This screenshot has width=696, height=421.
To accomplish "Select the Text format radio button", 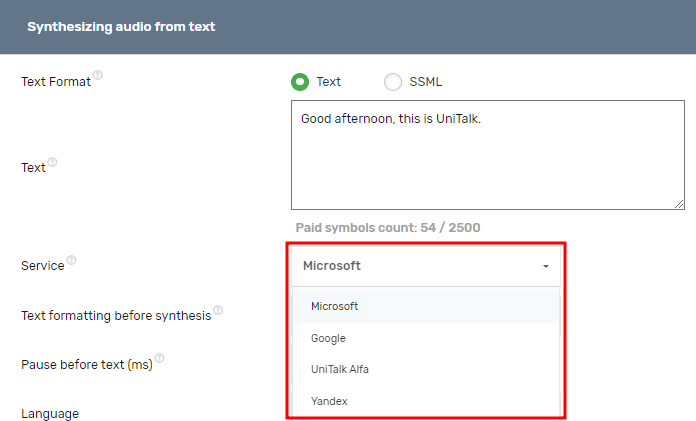I will (x=300, y=82).
